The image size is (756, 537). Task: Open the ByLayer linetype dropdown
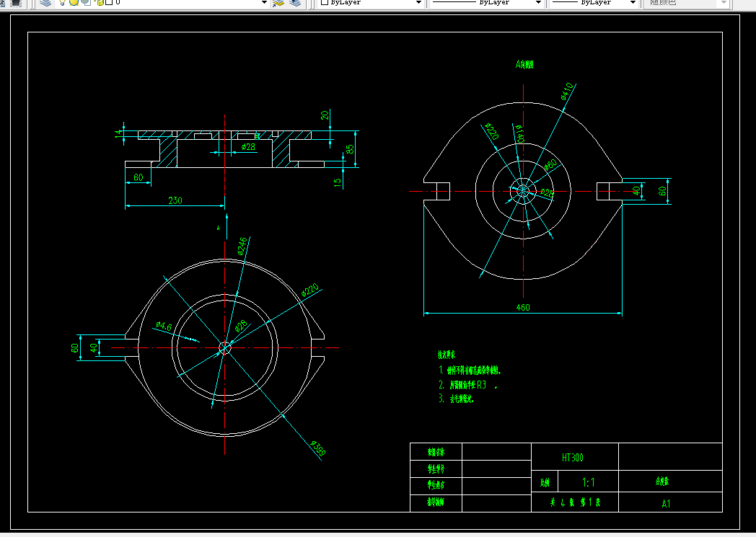tap(486, 3)
